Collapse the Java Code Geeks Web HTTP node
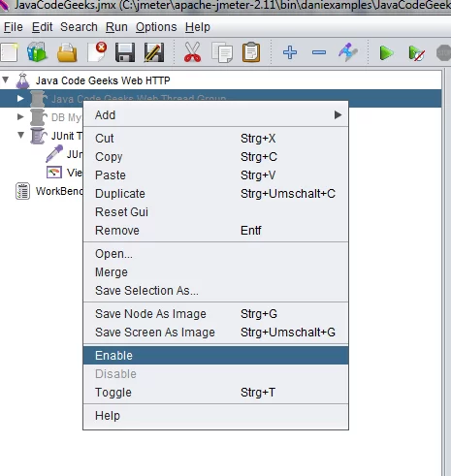This screenshot has width=451, height=476. tap(6, 79)
